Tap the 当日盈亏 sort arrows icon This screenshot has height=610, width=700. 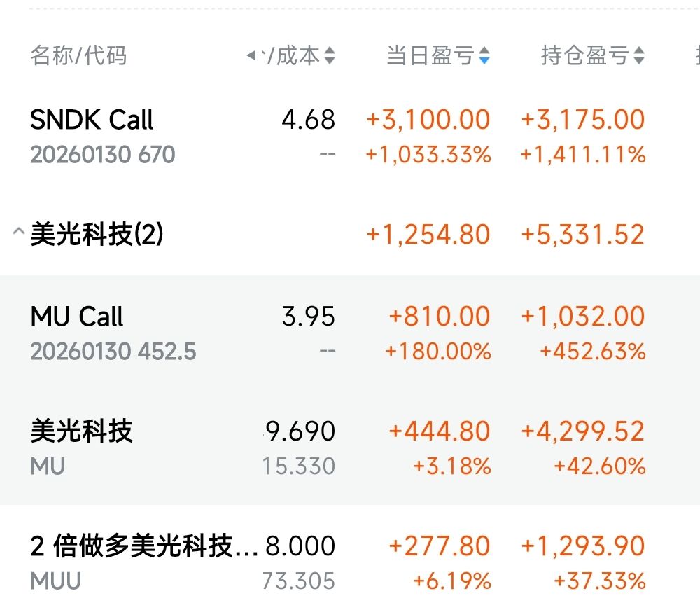(x=484, y=56)
